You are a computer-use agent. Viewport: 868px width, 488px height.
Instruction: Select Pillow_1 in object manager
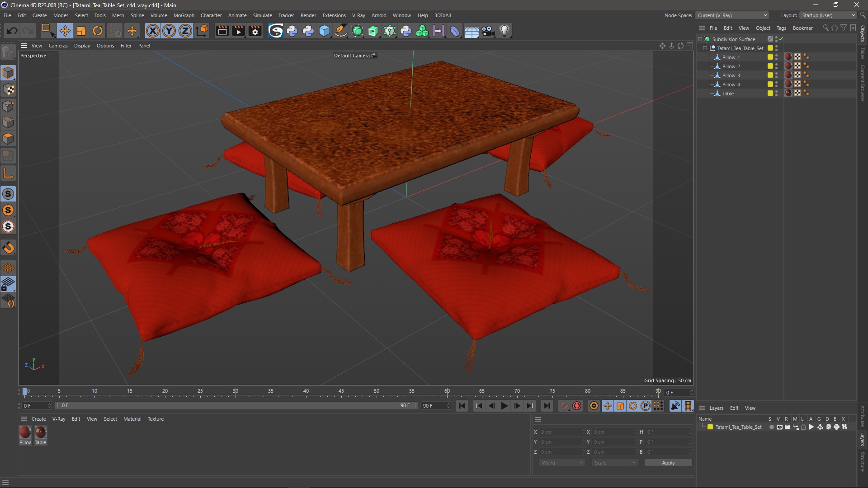[731, 57]
